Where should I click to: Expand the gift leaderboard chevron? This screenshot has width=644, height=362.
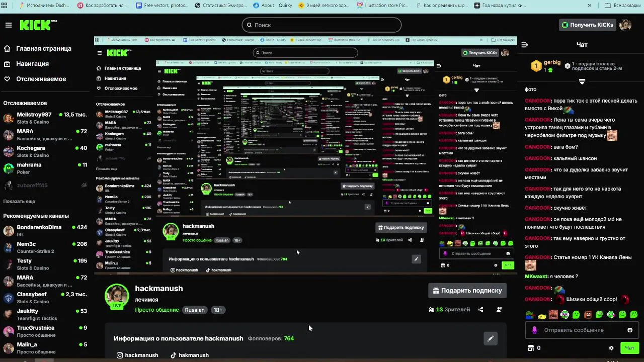(x=582, y=81)
